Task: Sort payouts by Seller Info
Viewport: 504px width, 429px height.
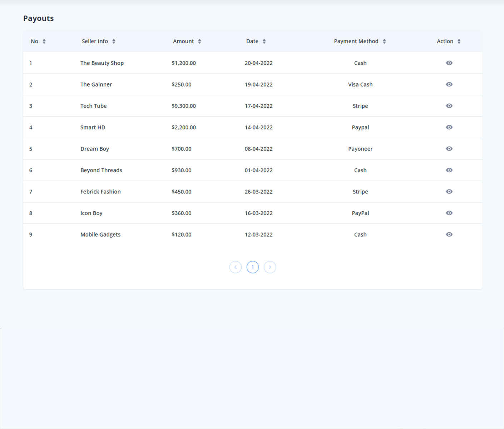Action: (x=114, y=41)
